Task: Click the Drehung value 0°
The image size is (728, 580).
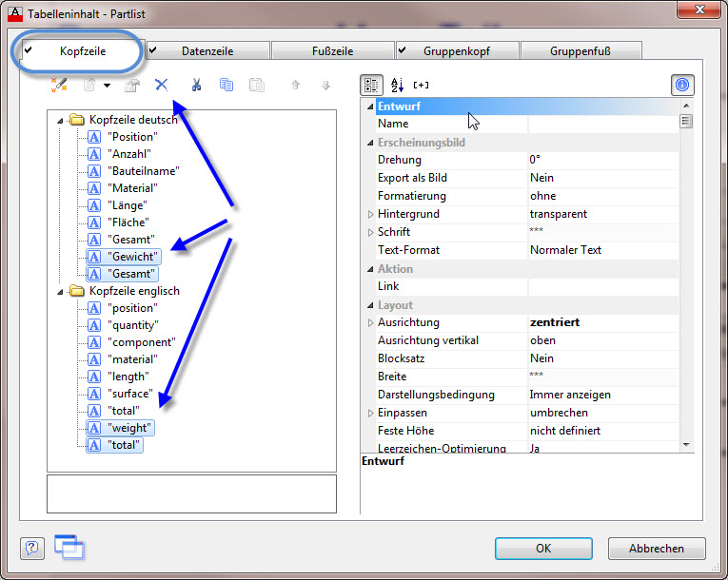Action: [x=535, y=160]
